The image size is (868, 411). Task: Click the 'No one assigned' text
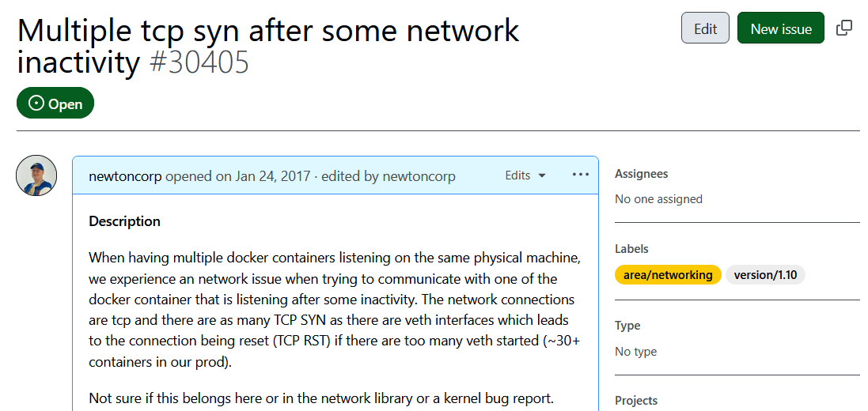click(x=658, y=199)
